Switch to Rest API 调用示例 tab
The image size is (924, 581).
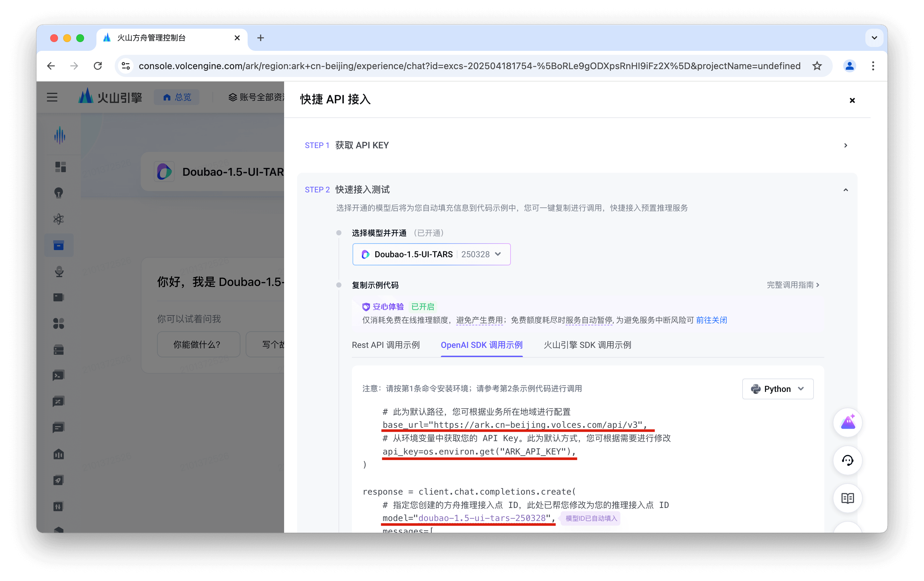tap(386, 345)
